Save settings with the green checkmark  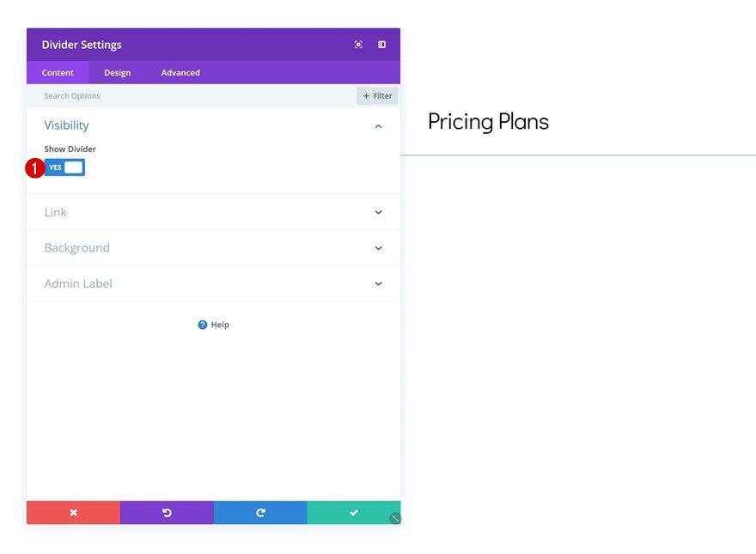pyautogui.click(x=353, y=512)
